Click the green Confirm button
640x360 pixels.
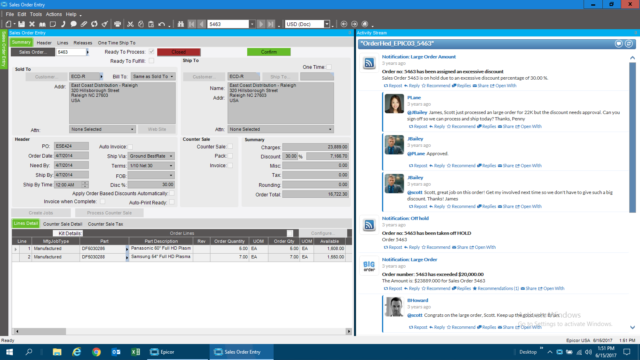tap(269, 52)
